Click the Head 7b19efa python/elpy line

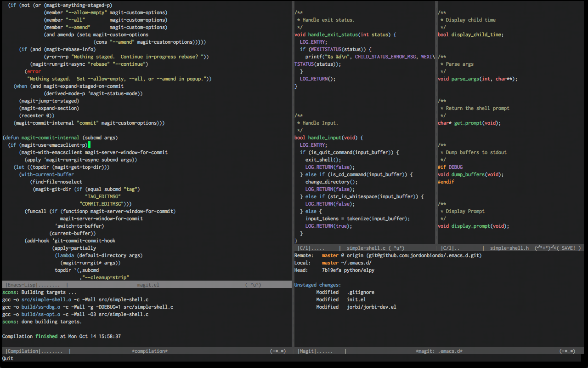coord(334,270)
